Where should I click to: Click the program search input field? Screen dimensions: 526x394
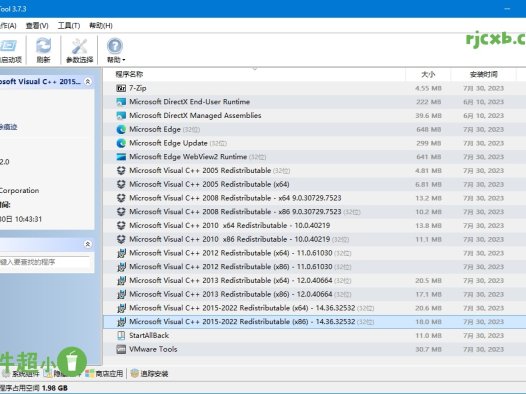pos(45,262)
